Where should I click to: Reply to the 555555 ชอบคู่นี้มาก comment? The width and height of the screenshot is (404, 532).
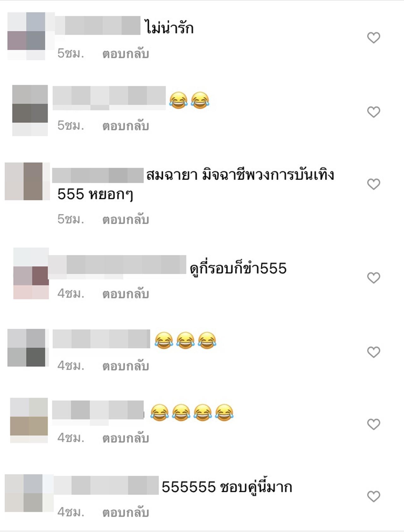[x=126, y=513]
